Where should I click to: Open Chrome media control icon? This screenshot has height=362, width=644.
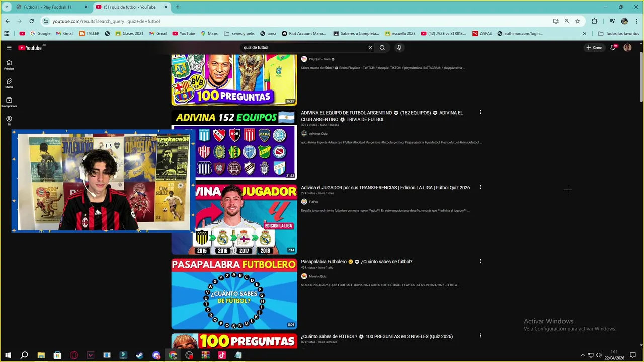[612, 21]
